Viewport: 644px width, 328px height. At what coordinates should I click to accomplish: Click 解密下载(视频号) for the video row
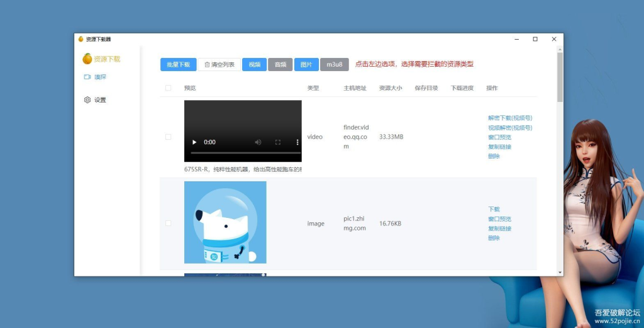tap(510, 118)
